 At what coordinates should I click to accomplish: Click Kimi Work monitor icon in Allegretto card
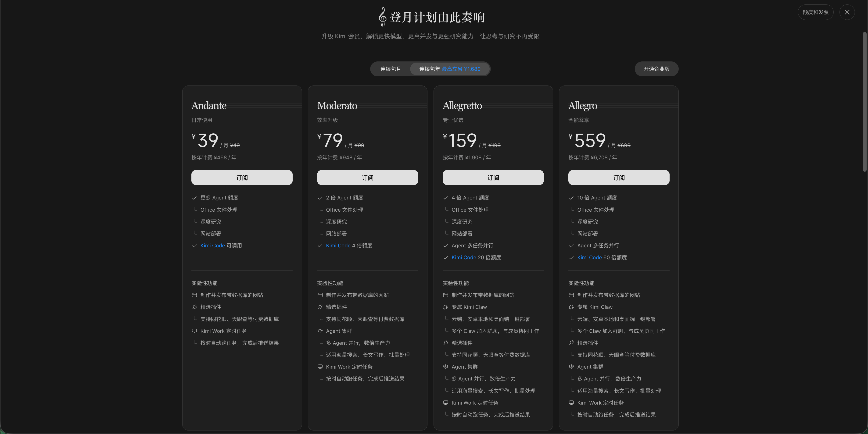(x=445, y=403)
